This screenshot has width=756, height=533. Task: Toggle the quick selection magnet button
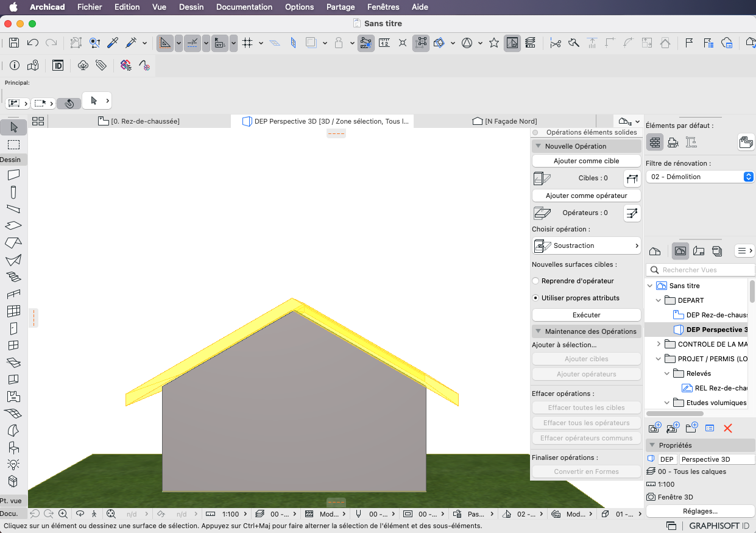pos(69,103)
